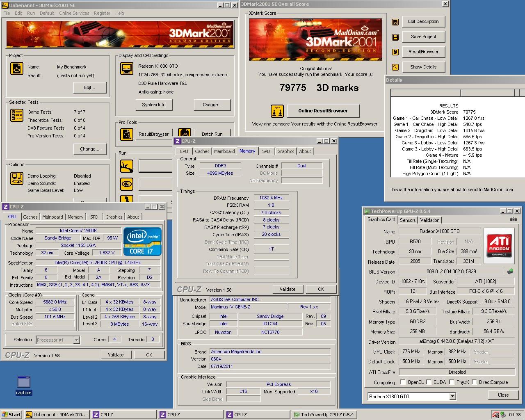Open the capture desktop icon

(24, 385)
